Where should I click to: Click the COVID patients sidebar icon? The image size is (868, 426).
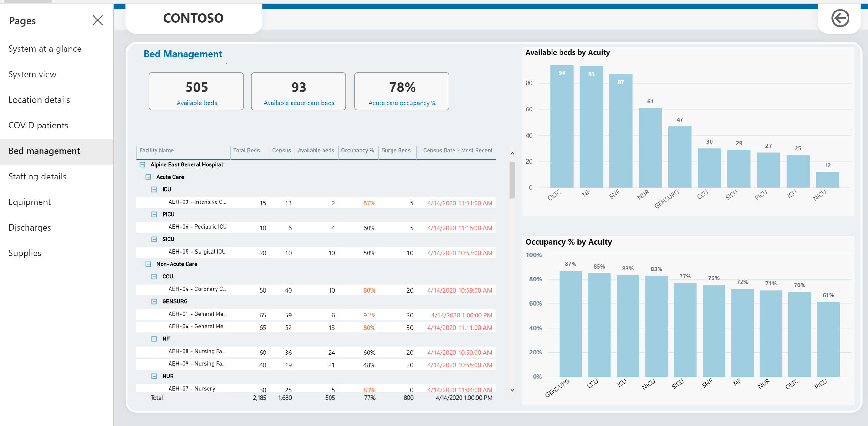pyautogui.click(x=39, y=125)
